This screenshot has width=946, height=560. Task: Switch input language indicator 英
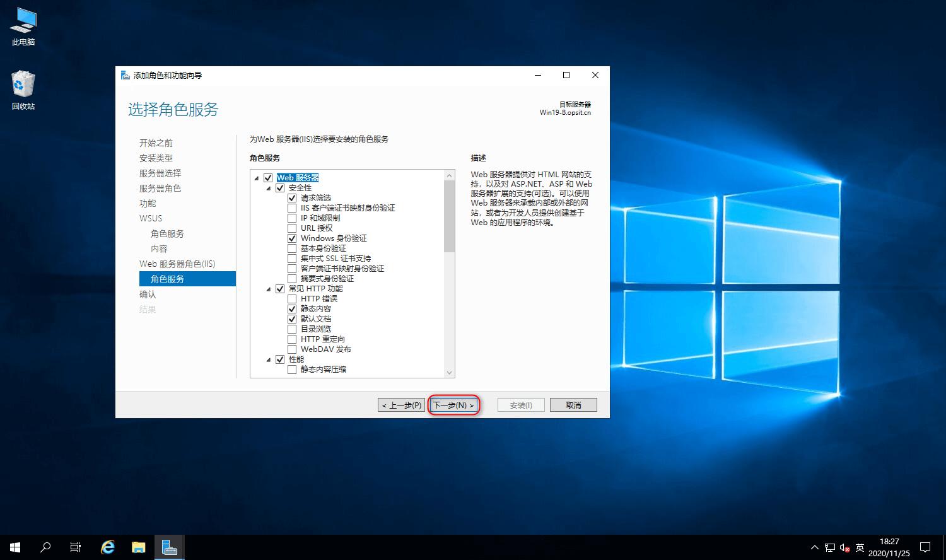tap(860, 547)
